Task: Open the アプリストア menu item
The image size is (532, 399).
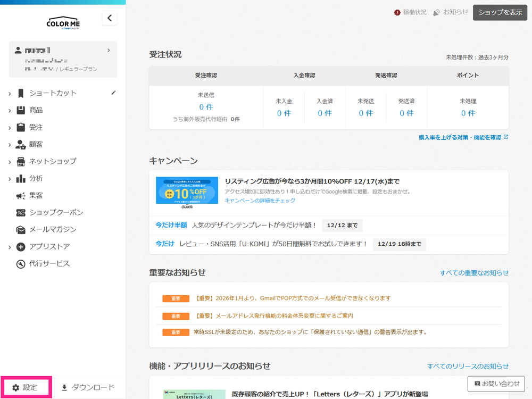Action: coord(49,246)
